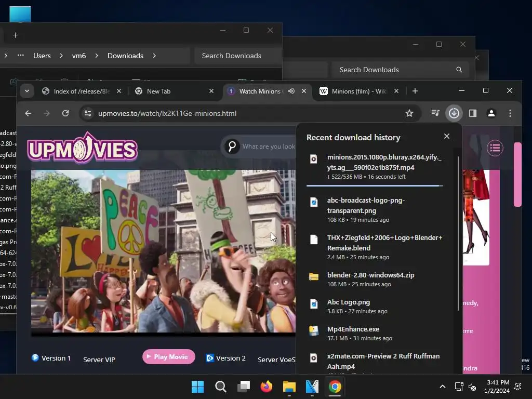The height and width of the screenshot is (399, 532).
Task: Open Mp4Enhance.exe download
Action: point(375,334)
